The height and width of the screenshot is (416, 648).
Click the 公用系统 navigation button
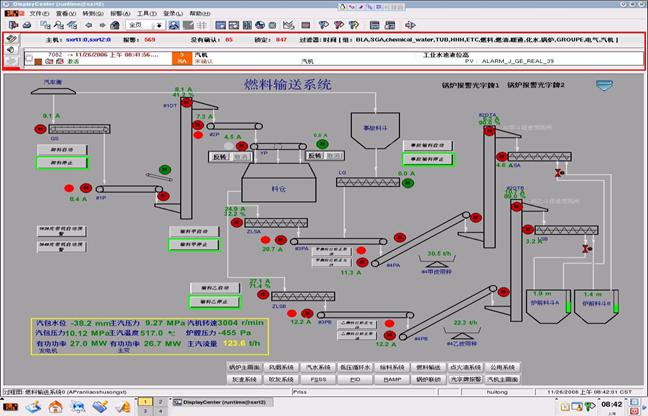[502, 367]
